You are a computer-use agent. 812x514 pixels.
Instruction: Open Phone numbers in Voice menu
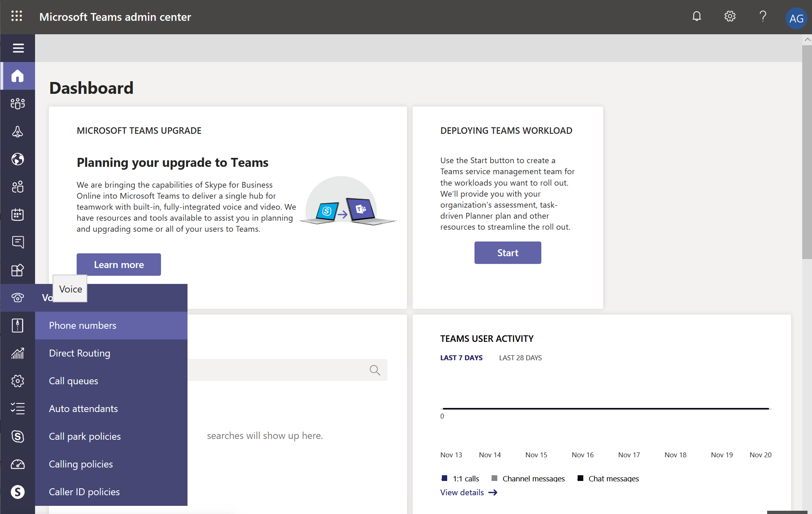[x=111, y=326]
